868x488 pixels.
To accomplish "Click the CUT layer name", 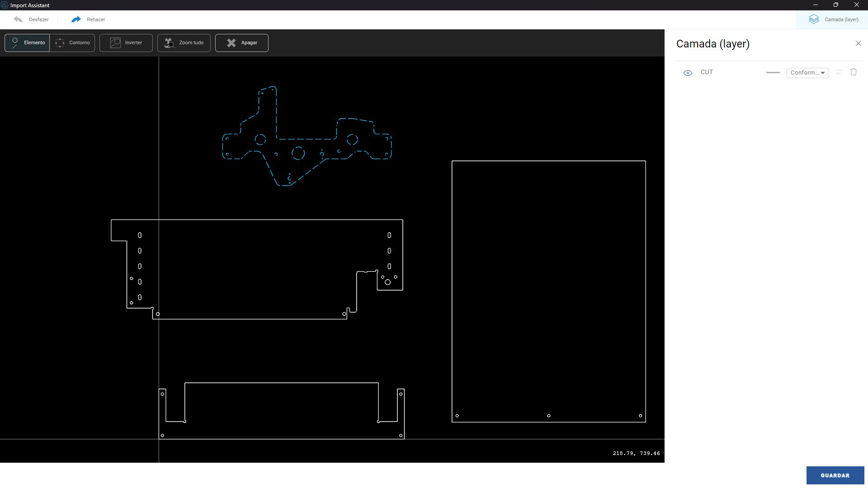I will coord(707,72).
